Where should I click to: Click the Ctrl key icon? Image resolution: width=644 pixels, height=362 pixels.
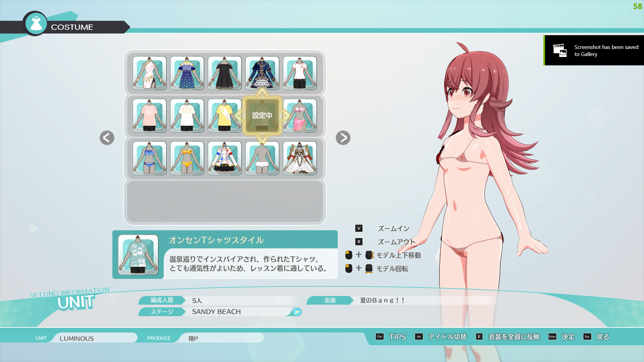pos(380,337)
